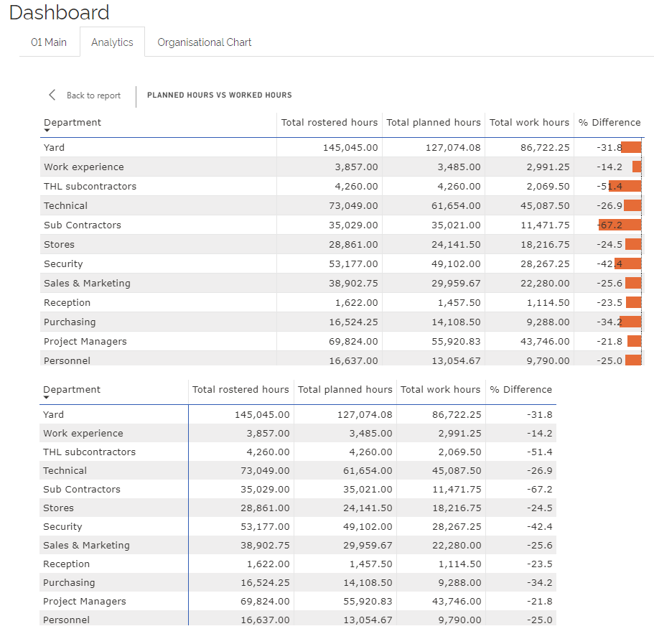Viewport: 654px width, 644px height.
Task: Sort upper table by Total work hours
Action: point(529,122)
